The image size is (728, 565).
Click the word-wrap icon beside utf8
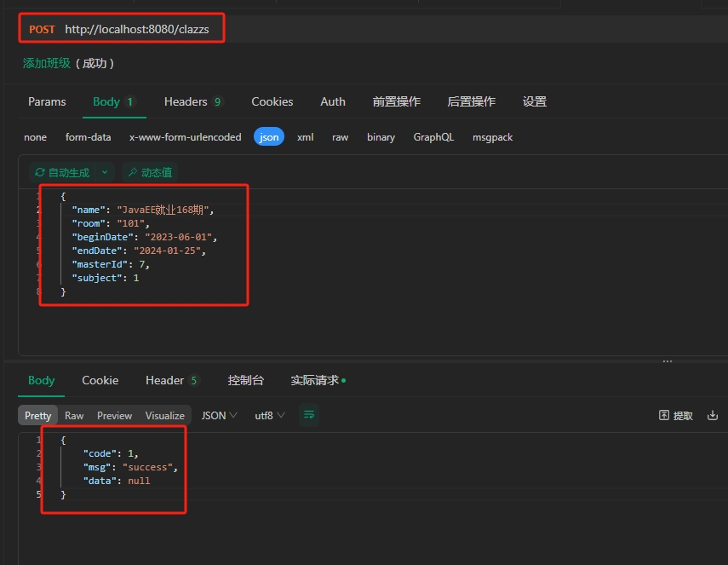(309, 415)
